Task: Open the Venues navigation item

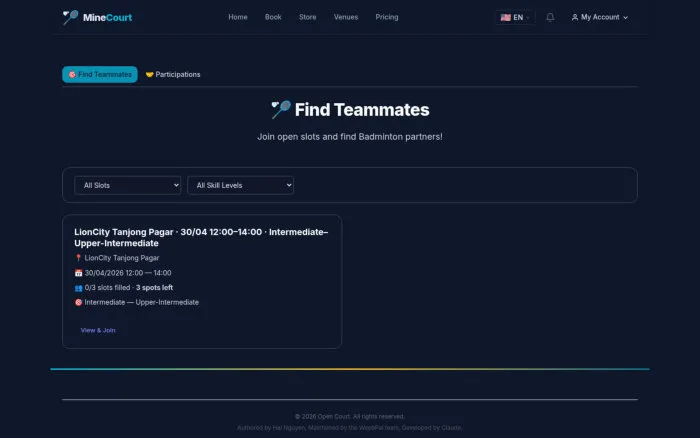Action: [346, 17]
